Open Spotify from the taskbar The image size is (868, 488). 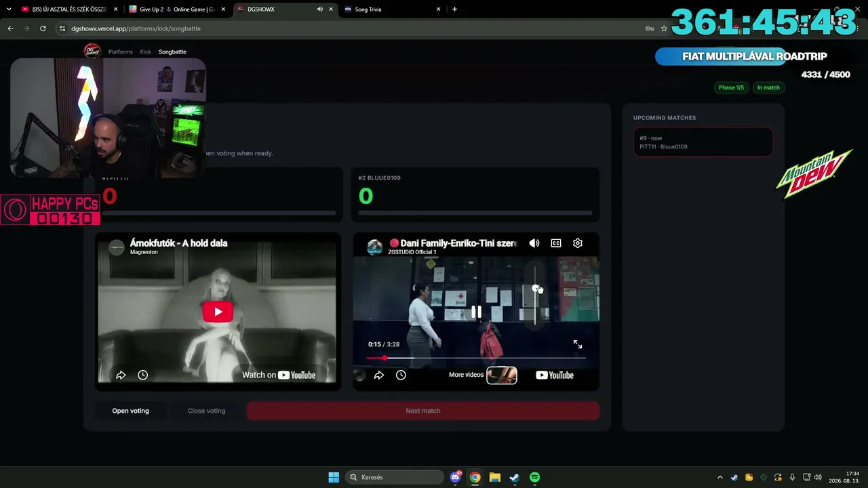(x=534, y=477)
